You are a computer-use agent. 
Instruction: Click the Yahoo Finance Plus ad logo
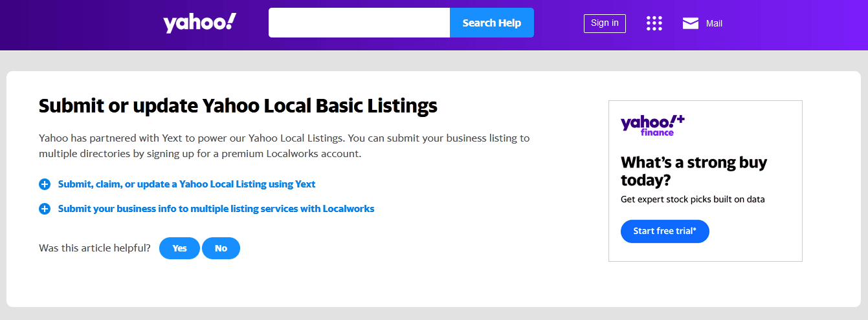click(x=652, y=125)
